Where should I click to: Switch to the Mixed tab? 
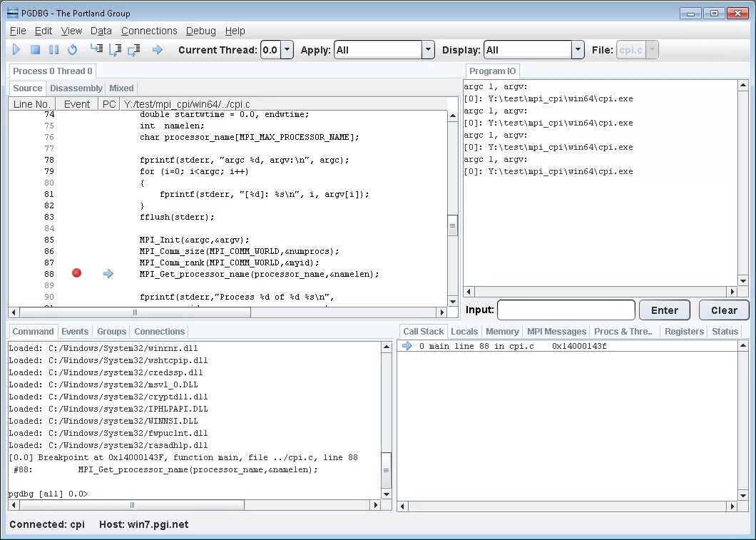[x=121, y=88]
